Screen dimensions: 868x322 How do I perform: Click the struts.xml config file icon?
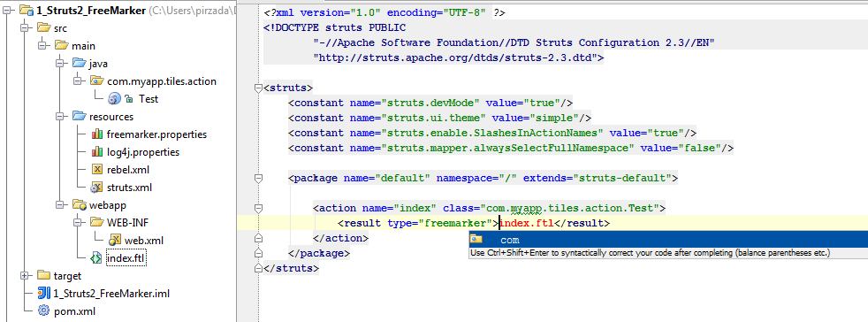(x=96, y=188)
